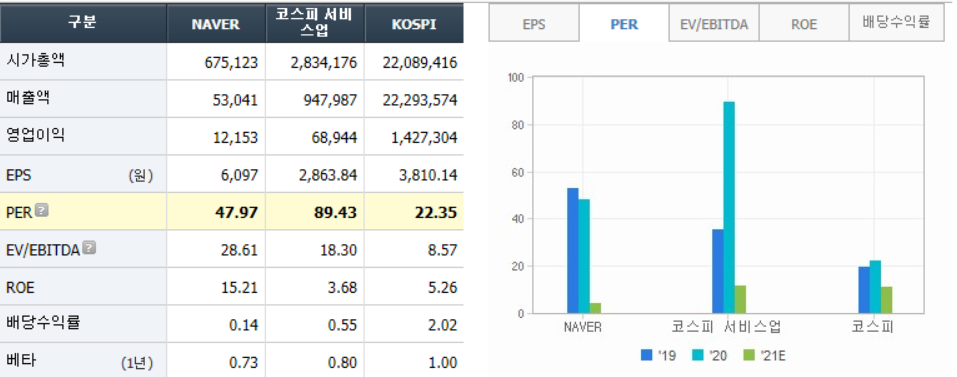Toggle the '21E legend color swatch

pyautogui.click(x=749, y=355)
